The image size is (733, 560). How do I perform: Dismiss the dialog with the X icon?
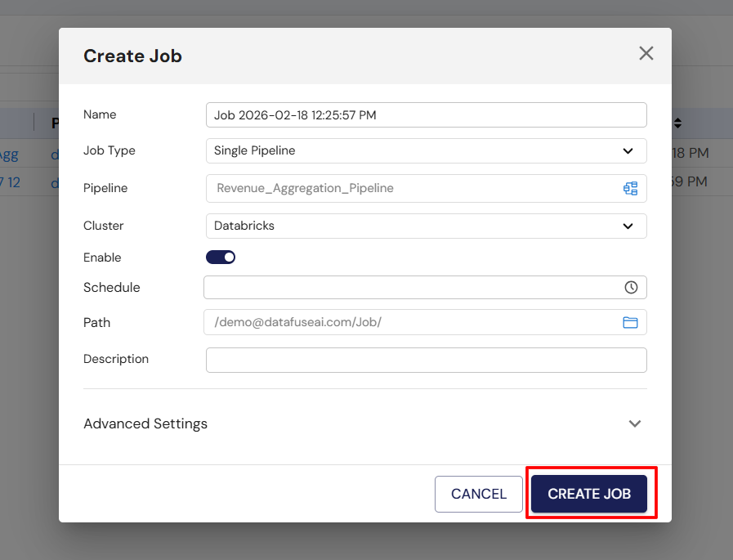coord(646,53)
